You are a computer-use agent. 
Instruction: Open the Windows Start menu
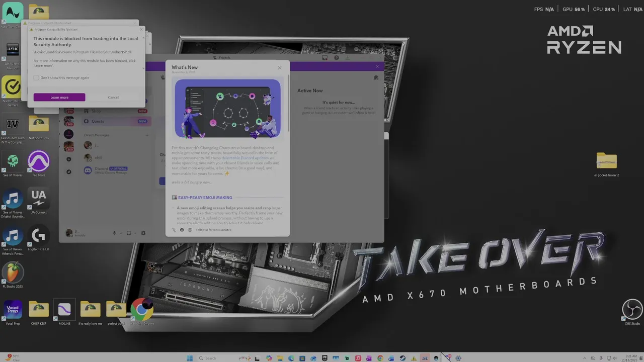190,358
